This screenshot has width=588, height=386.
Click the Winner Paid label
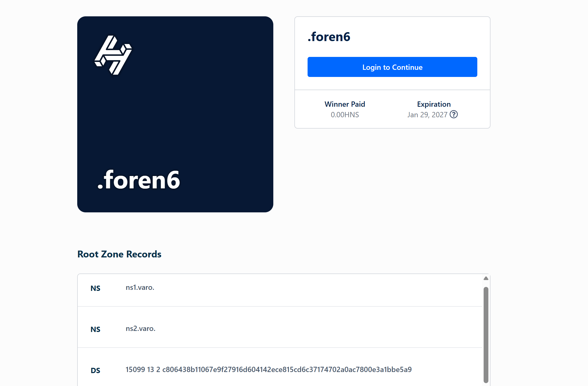345,104
